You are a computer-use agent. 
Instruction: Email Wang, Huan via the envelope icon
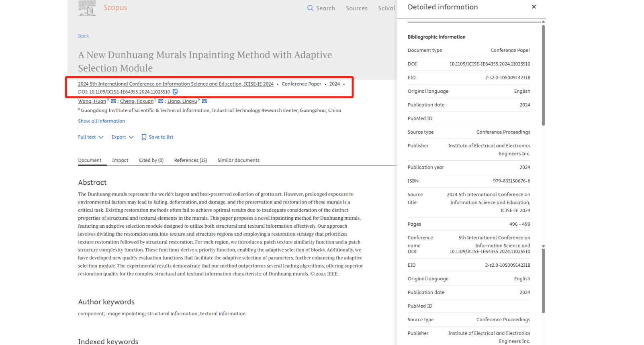pyautogui.click(x=113, y=101)
